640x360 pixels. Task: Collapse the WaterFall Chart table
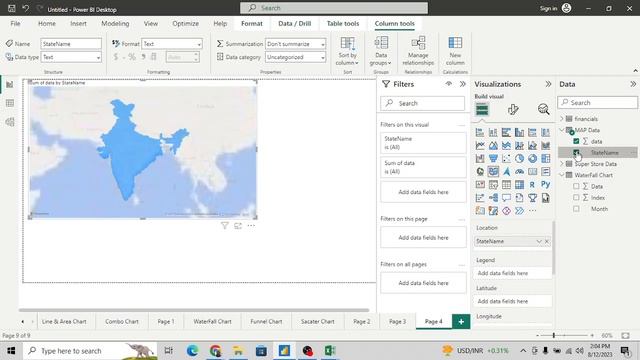tap(562, 175)
